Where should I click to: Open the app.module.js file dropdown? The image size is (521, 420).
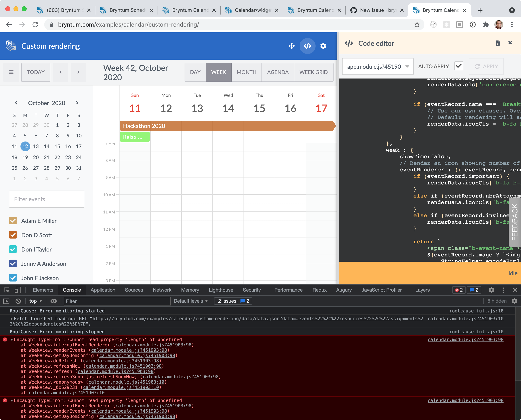point(377,66)
